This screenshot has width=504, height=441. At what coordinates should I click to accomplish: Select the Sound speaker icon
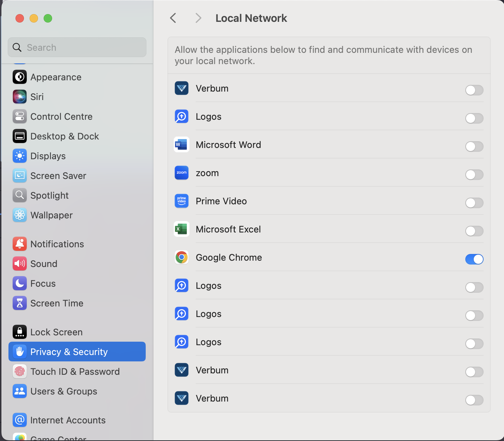[x=20, y=263]
